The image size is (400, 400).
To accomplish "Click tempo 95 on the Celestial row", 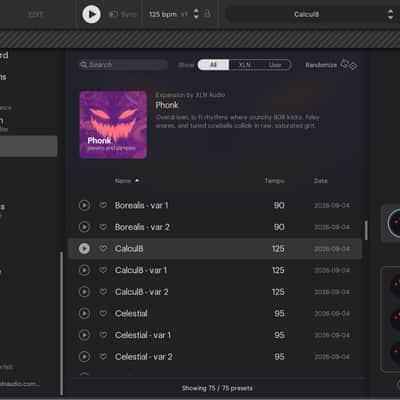I will tap(279, 313).
